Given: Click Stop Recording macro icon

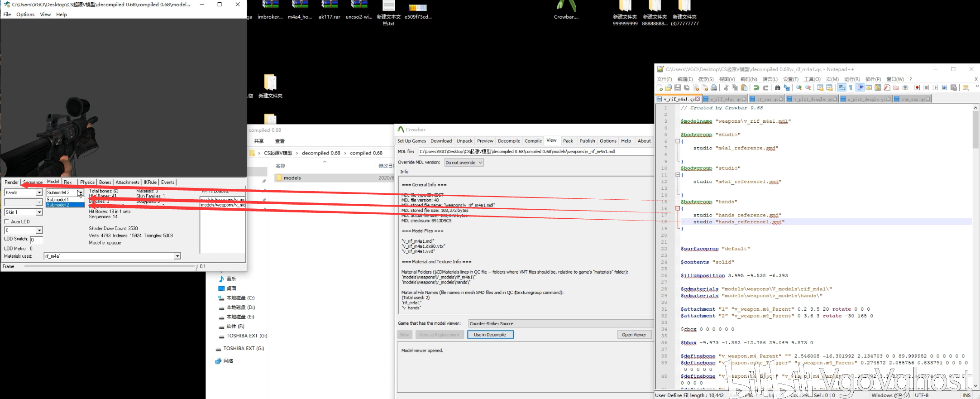Looking at the screenshot, I should [x=926, y=88].
